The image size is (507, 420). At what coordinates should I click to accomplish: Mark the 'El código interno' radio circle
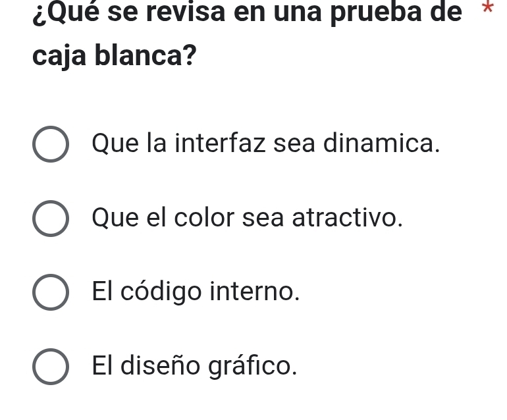51,292
